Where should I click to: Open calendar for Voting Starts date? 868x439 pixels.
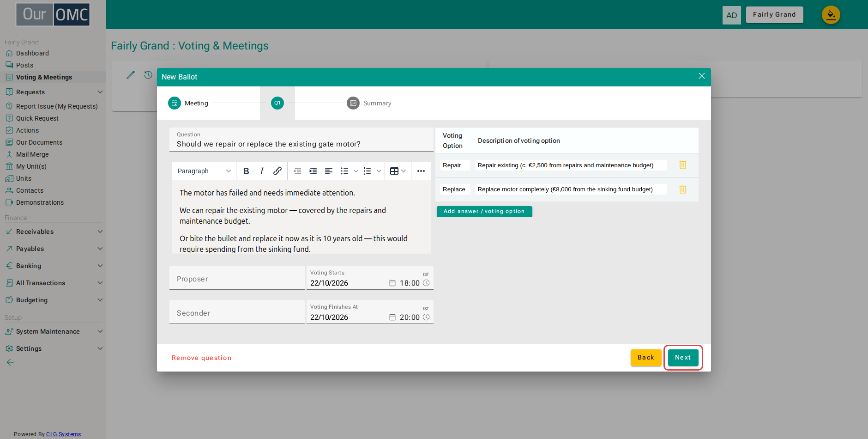392,283
